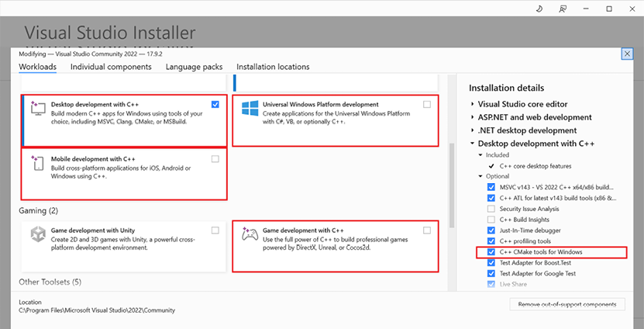
Task: Click the Mobile development with C++ phone icon
Action: [x=38, y=163]
